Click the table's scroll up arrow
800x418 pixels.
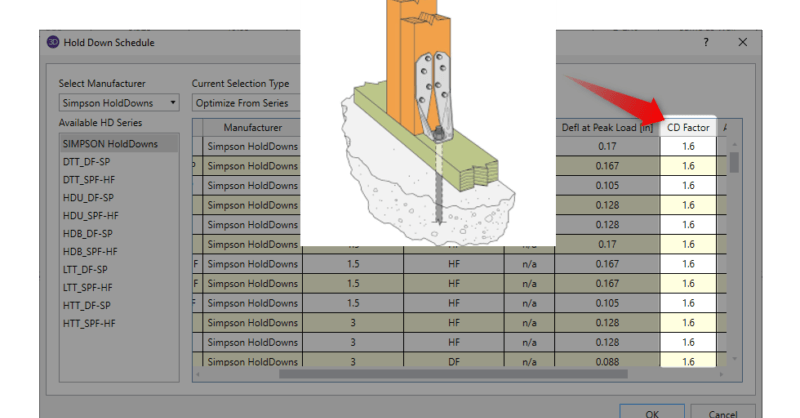click(x=734, y=145)
